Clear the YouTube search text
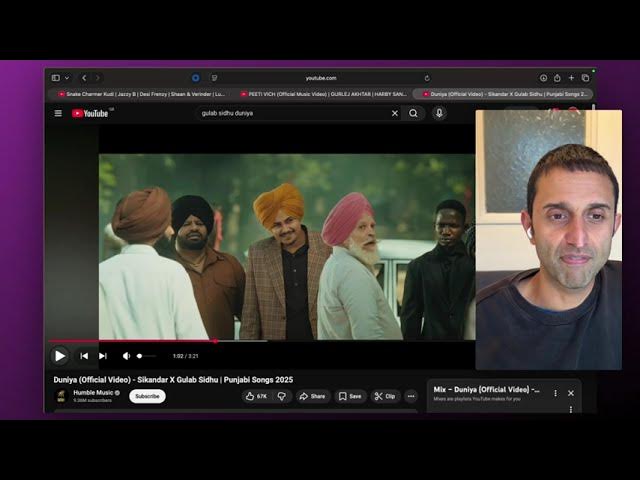The height and width of the screenshot is (480, 640). (x=395, y=113)
